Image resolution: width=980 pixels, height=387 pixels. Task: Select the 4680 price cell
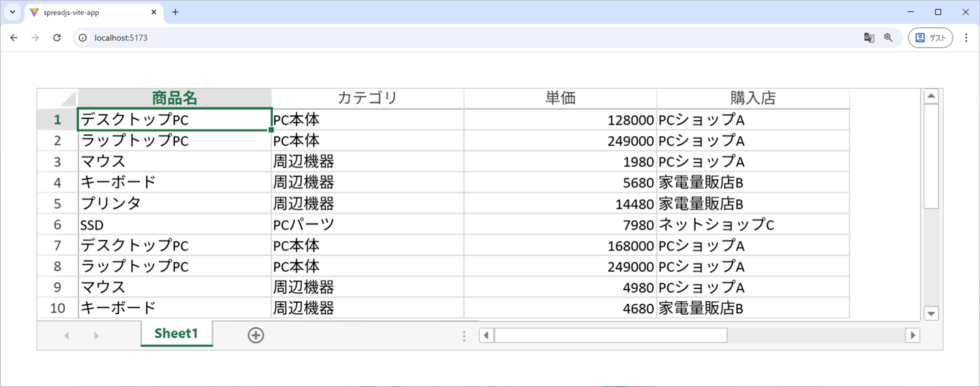560,308
